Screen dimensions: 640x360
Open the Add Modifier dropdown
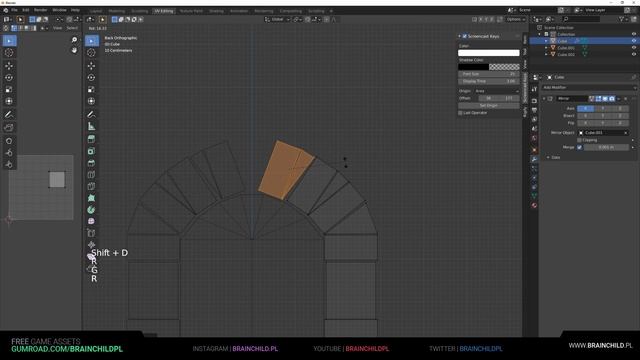point(589,87)
